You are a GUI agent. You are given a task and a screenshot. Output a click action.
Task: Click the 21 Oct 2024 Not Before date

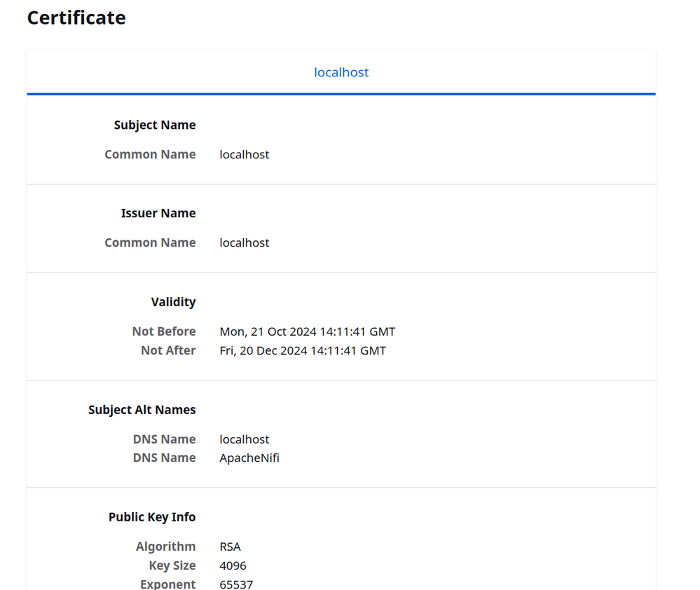tap(308, 331)
